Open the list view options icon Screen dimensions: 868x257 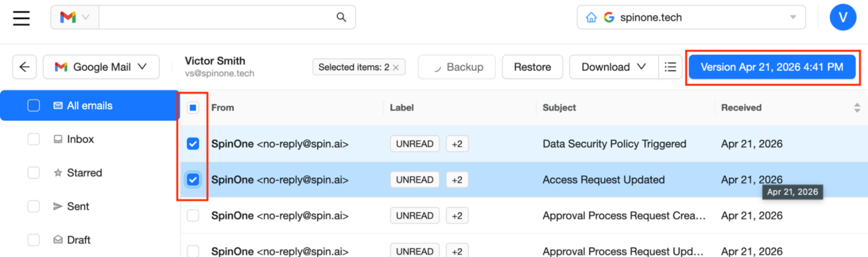click(x=670, y=67)
